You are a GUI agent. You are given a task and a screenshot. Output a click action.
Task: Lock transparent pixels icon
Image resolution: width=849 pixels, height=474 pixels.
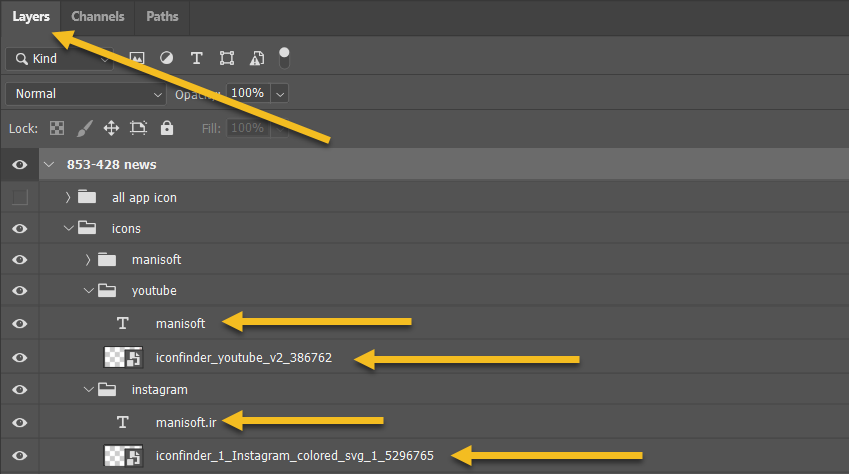pyautogui.click(x=57, y=128)
